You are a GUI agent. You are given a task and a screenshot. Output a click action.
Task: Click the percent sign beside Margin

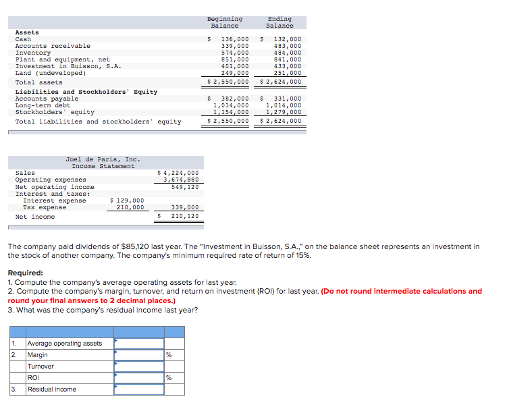(x=169, y=355)
